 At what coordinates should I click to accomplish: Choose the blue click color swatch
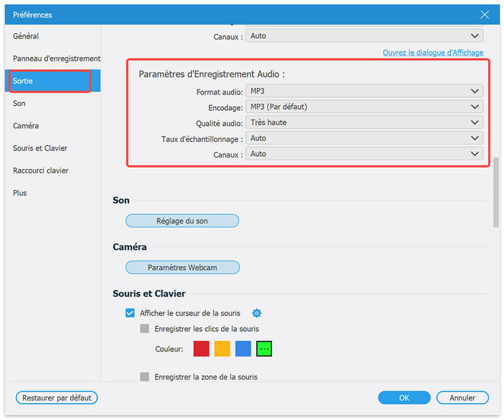[243, 349]
